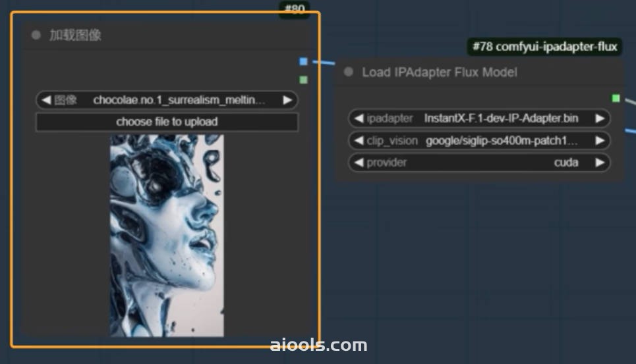636x364 pixels.
Task: Click the #80 node ID badge
Action: tap(295, 9)
